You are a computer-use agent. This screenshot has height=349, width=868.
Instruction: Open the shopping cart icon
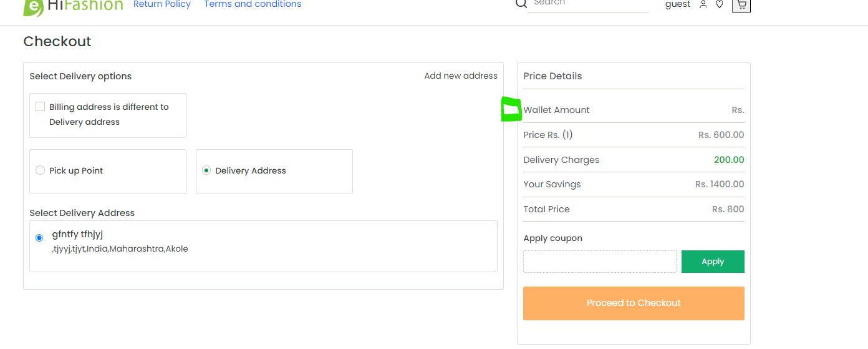click(x=741, y=4)
